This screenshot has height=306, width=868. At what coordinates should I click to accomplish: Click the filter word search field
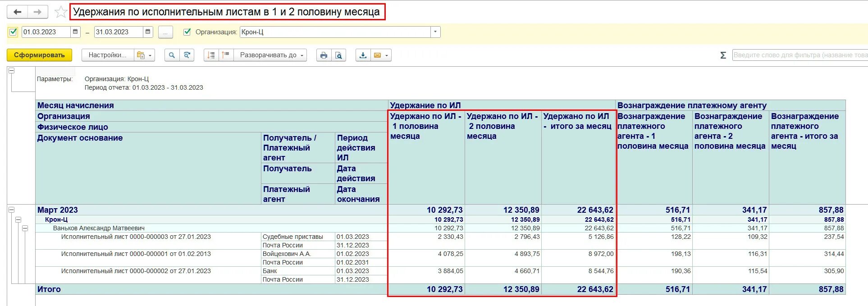point(800,55)
